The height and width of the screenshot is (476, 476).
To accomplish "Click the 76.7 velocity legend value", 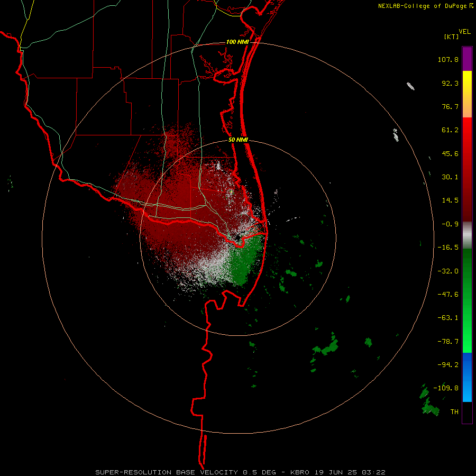I will coord(450,106).
